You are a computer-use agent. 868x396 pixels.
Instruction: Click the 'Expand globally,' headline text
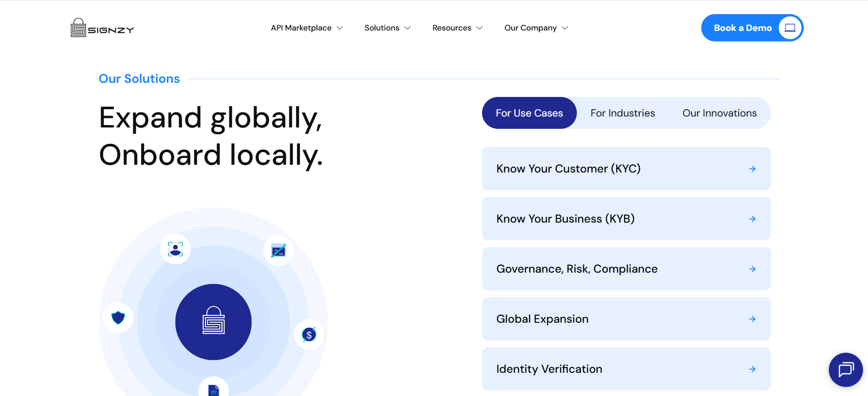[x=211, y=118]
